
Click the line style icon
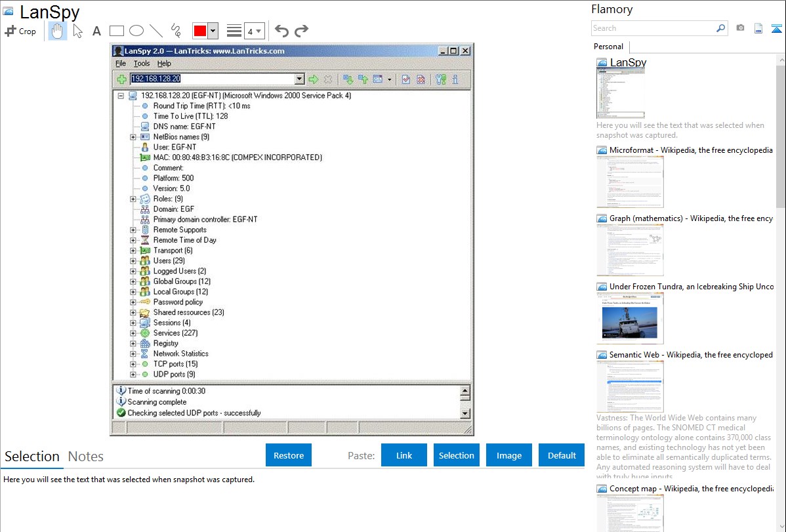pyautogui.click(x=234, y=31)
